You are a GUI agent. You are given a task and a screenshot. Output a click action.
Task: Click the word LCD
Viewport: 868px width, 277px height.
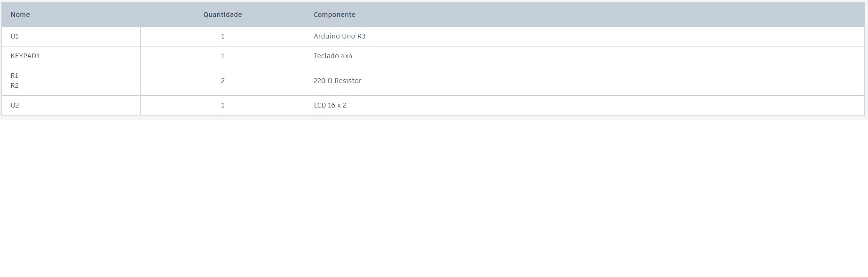320,105
